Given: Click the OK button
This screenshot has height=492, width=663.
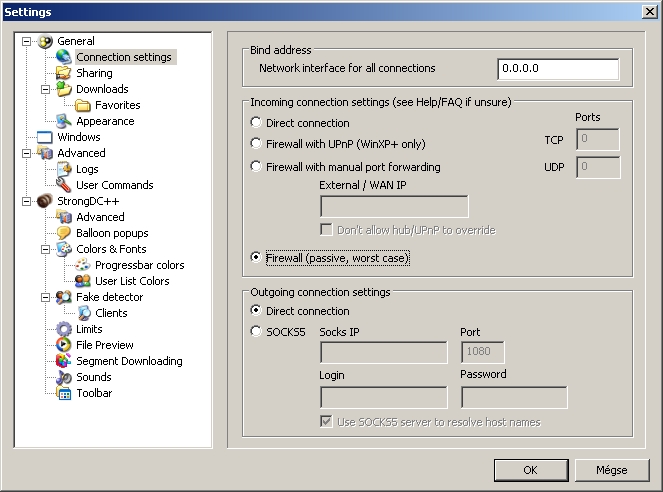Looking at the screenshot, I should tap(530, 469).
